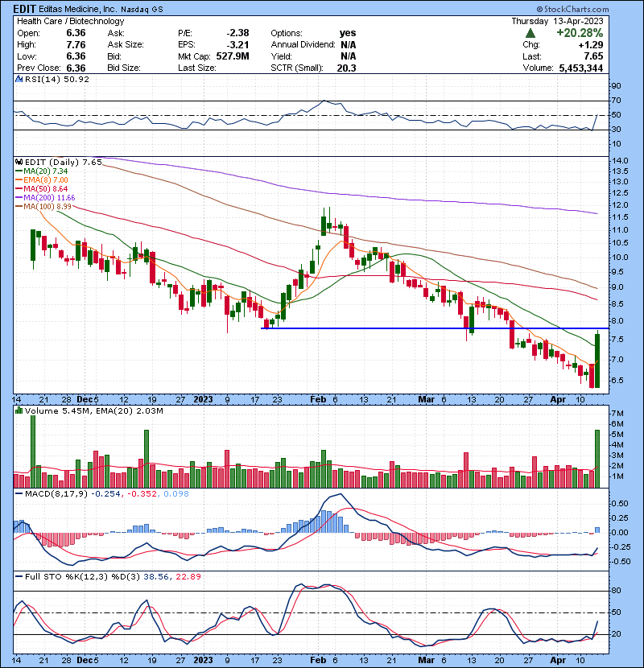Select the Health Care / Biotechnology sector text
Image resolution: width=644 pixels, height=668 pixels.
click(70, 21)
